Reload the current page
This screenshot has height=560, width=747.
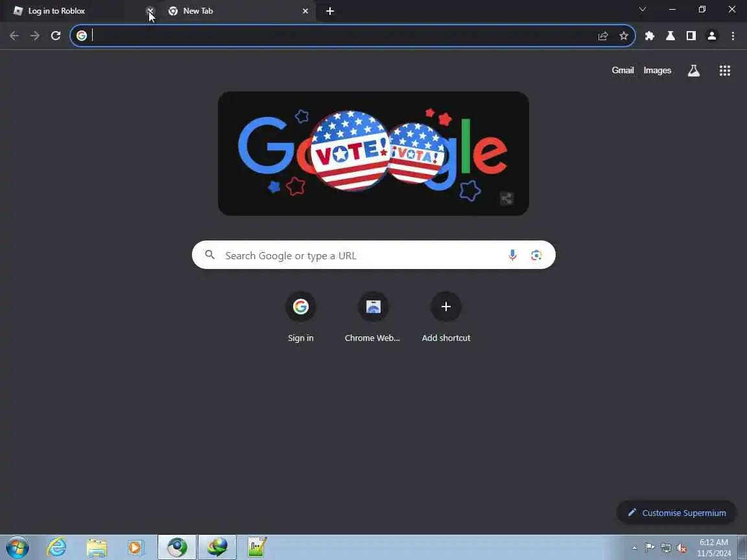pos(56,36)
